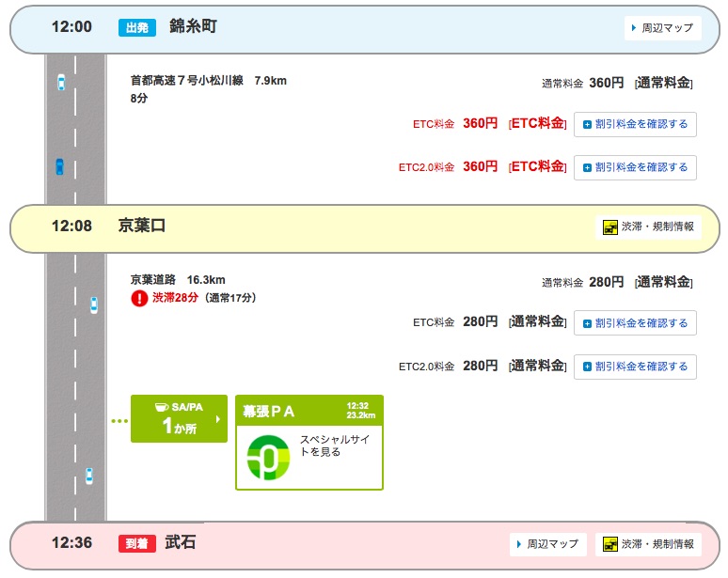Viewport: 728px width, 578px height.
Task: Click the red 到着 badge
Action: pos(137,543)
